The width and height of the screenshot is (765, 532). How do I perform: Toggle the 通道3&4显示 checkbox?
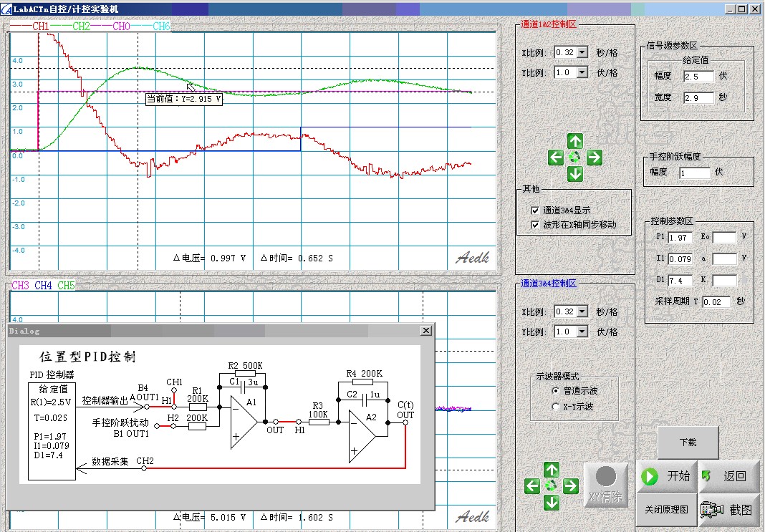tap(534, 211)
